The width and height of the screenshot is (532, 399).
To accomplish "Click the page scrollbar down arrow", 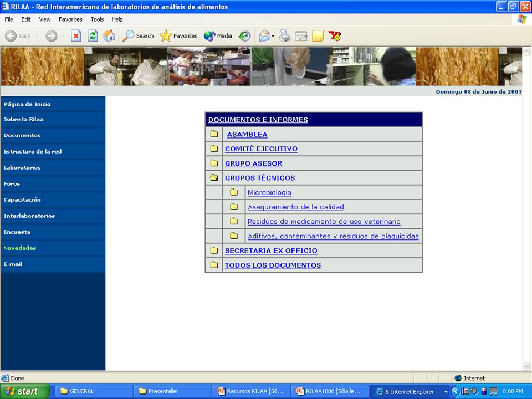I will coord(526,366).
